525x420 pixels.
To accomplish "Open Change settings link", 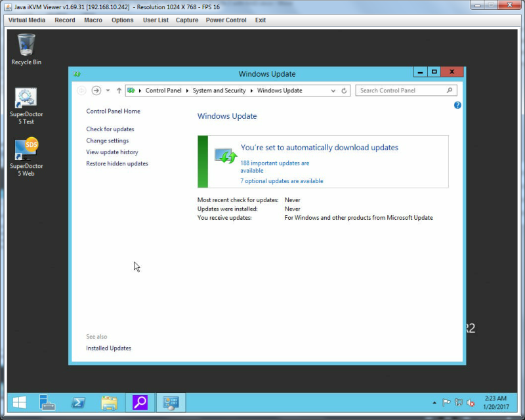I will click(108, 140).
